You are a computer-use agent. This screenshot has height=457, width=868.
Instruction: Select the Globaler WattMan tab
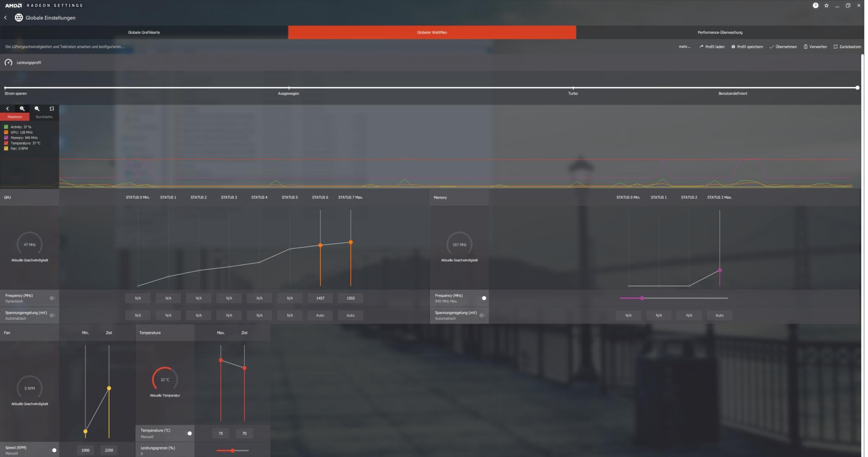point(432,32)
